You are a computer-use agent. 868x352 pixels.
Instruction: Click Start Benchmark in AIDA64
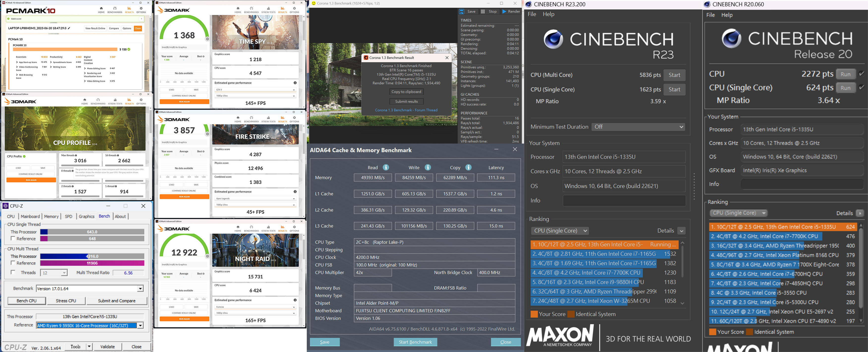[415, 342]
